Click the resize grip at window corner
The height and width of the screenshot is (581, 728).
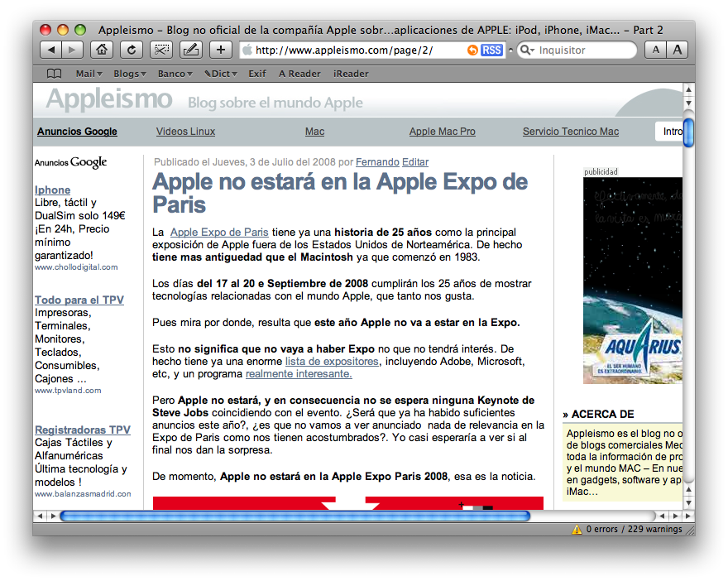[x=691, y=530]
